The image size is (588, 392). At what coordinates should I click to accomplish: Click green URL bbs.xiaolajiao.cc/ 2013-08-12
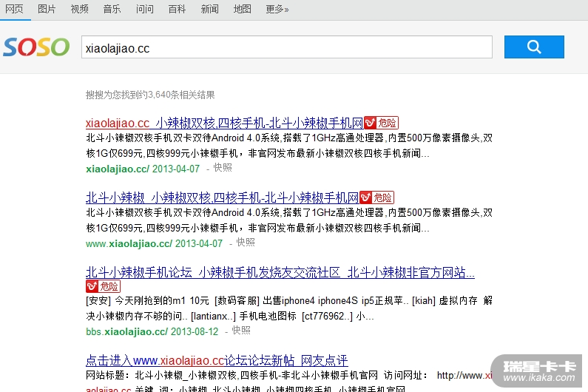click(x=152, y=331)
